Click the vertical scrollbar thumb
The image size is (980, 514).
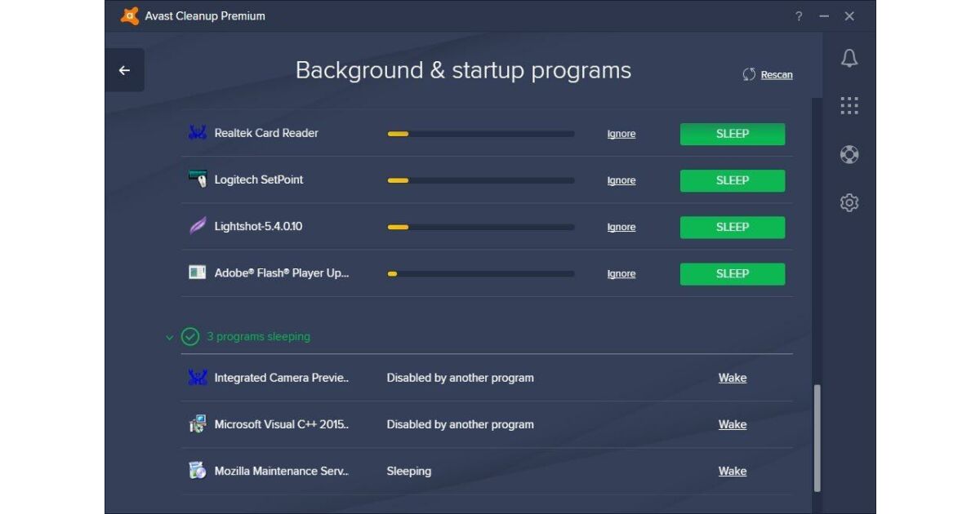(x=817, y=437)
